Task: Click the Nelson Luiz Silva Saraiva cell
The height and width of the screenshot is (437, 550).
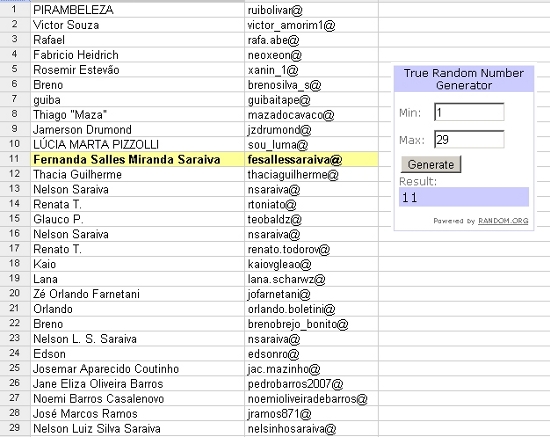Action: pos(138,429)
